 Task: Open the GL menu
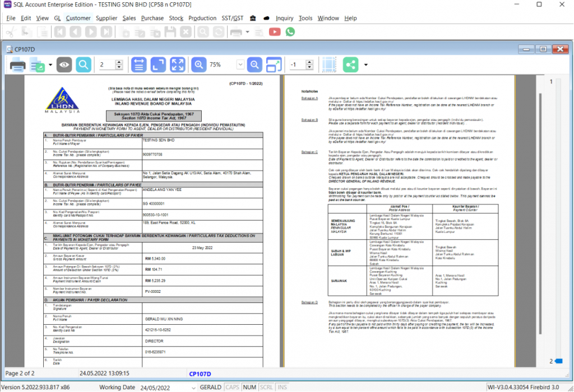(57, 18)
